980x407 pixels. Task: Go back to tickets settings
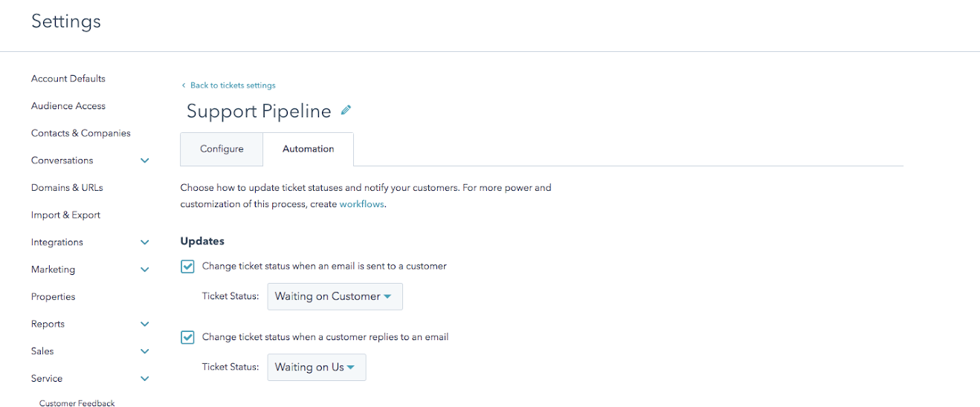[x=233, y=85]
